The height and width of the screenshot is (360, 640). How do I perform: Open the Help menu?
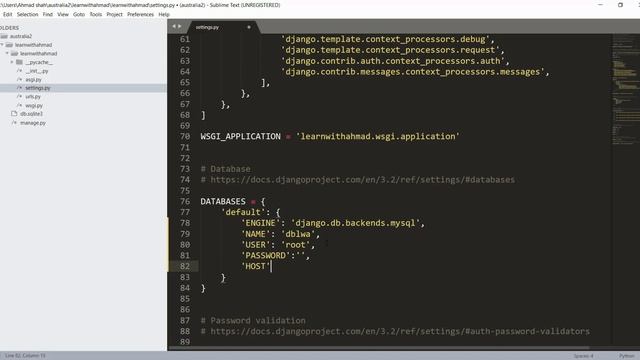[164, 14]
